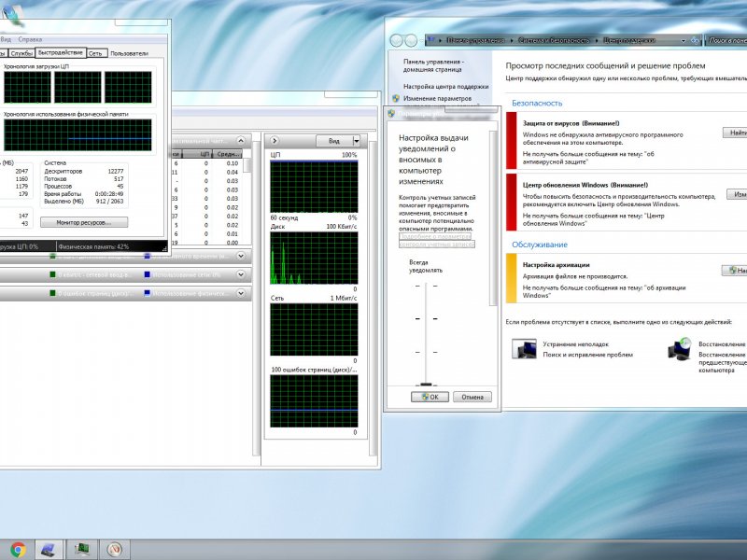Open the Восстановление recovery icon
The height and width of the screenshot is (560, 747).
point(680,349)
